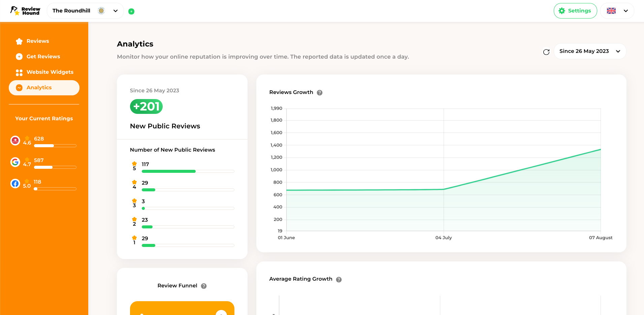Viewport: 644px width, 315px height.
Task: Click the Get Reviews plus icon
Action: pos(19,57)
